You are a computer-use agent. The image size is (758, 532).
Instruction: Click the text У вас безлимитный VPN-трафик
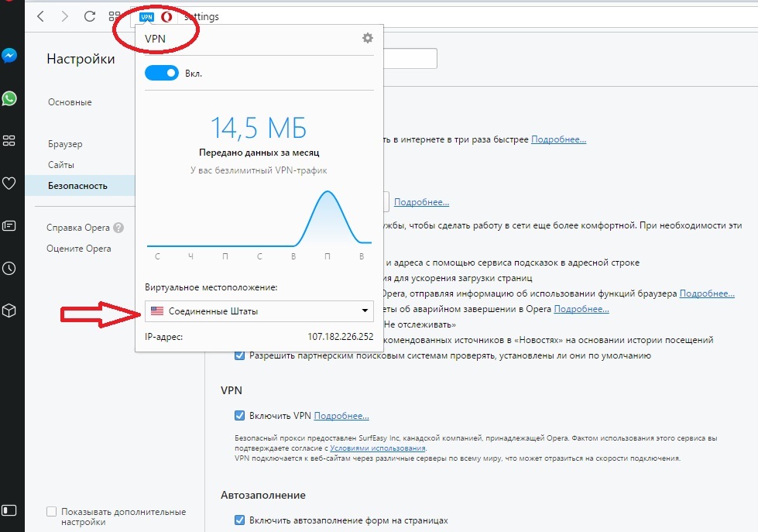259,170
